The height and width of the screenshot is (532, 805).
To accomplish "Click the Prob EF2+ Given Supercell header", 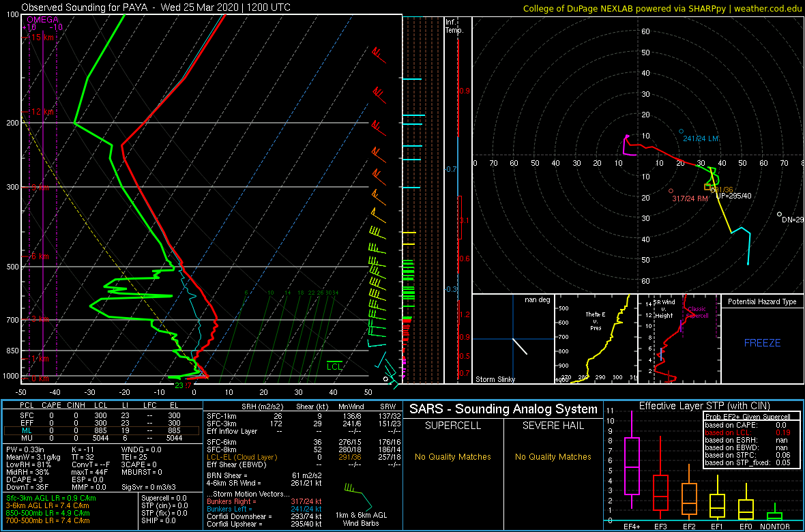I will pyautogui.click(x=746, y=417).
